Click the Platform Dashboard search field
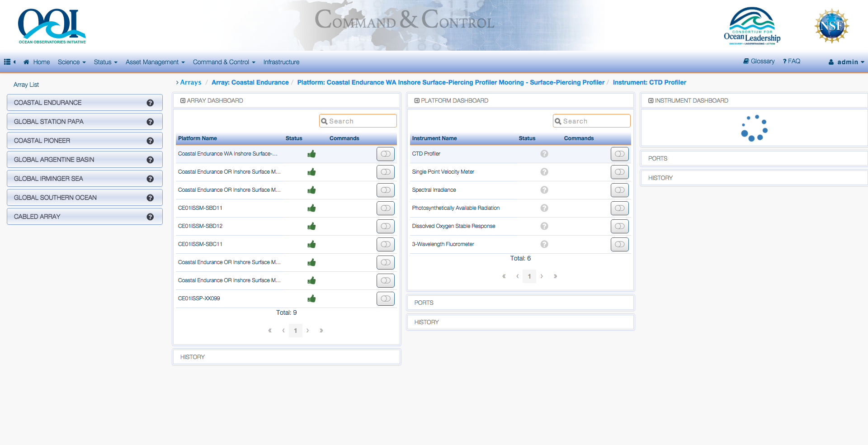Screen dimensions: 868x445 pyautogui.click(x=591, y=121)
